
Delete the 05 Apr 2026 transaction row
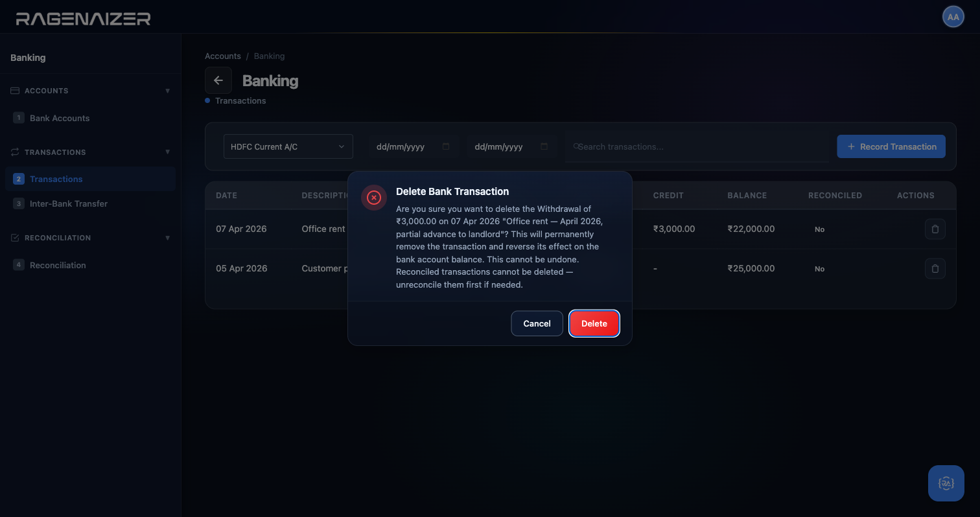tap(935, 268)
